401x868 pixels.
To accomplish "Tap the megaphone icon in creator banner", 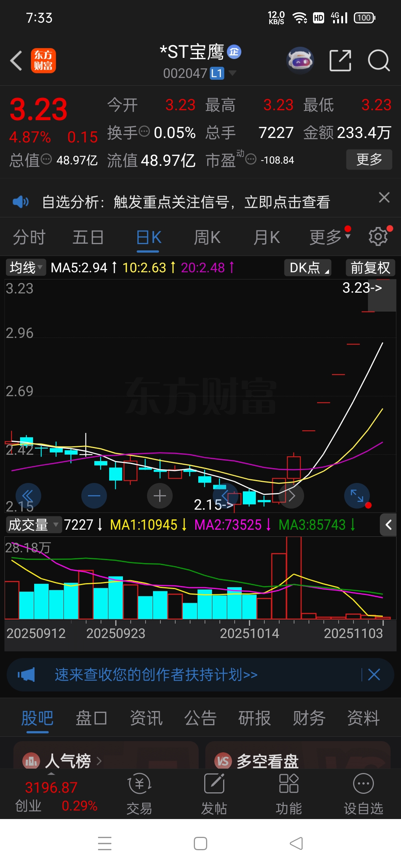I will [x=26, y=675].
